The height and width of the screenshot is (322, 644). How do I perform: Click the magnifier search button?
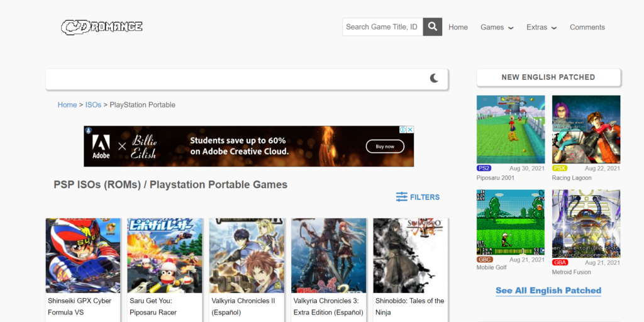[x=433, y=26]
